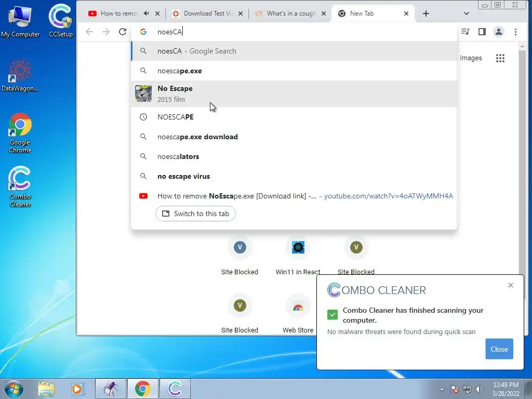The height and width of the screenshot is (399, 532).
Task: Close the 'How to remove' YouTube tab
Action: coord(157,14)
